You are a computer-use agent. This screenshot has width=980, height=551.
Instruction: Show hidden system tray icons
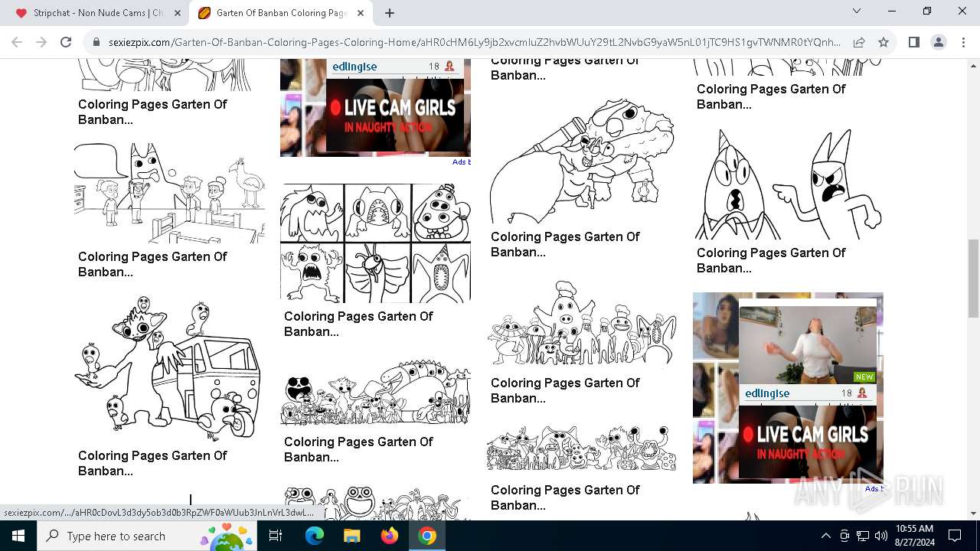[825, 536]
